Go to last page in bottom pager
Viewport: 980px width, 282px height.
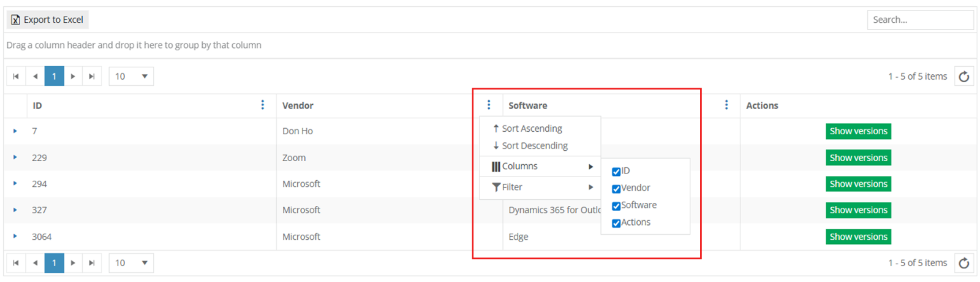coord(92,263)
